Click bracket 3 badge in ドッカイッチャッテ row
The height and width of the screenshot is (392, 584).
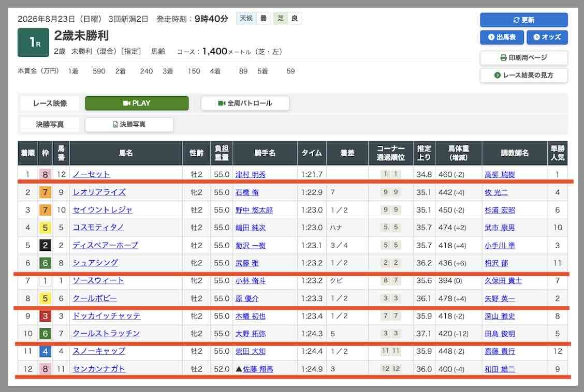click(45, 316)
